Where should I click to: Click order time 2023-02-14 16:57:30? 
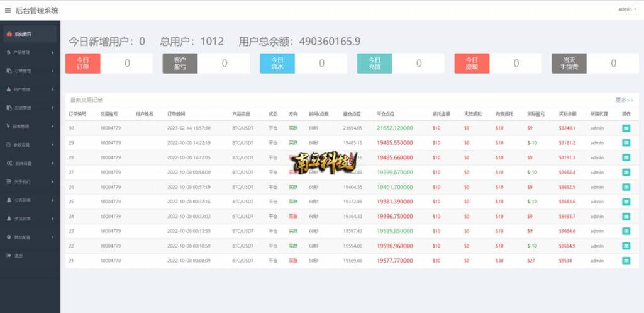[x=189, y=128]
